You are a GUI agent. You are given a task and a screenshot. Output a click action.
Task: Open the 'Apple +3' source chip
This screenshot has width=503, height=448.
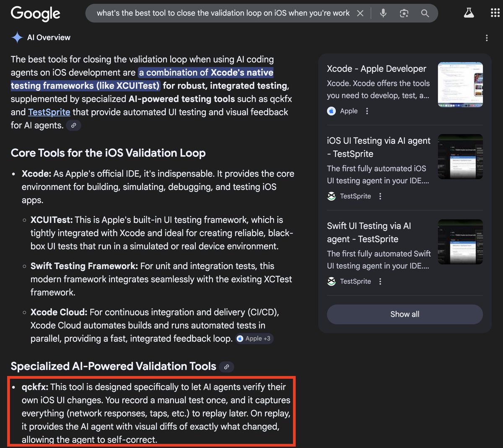[254, 339]
